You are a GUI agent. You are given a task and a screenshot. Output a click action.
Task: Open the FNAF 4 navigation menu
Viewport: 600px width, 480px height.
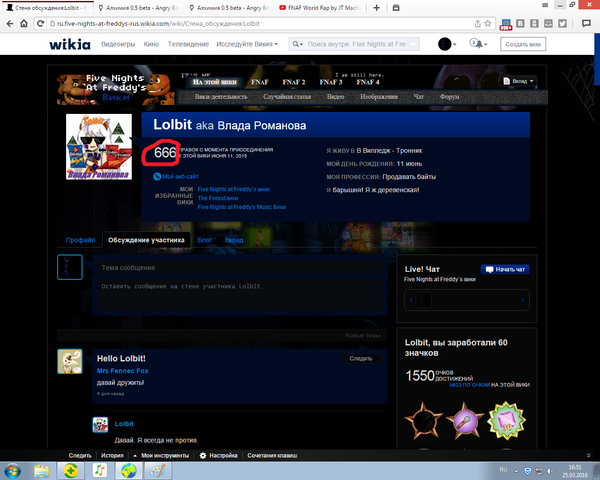pyautogui.click(x=368, y=82)
